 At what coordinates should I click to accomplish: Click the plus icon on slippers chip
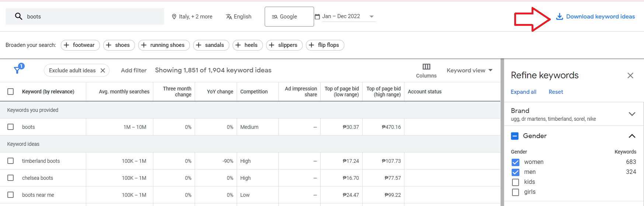tap(272, 45)
